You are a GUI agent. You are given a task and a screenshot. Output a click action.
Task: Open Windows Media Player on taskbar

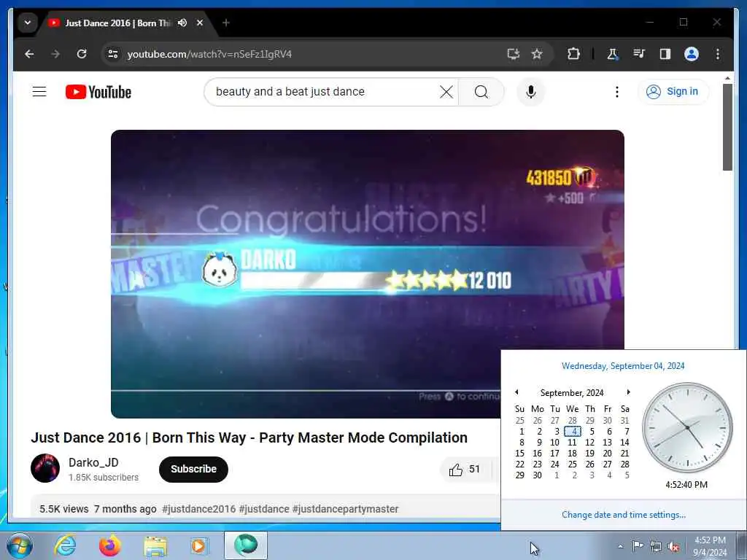(x=199, y=545)
